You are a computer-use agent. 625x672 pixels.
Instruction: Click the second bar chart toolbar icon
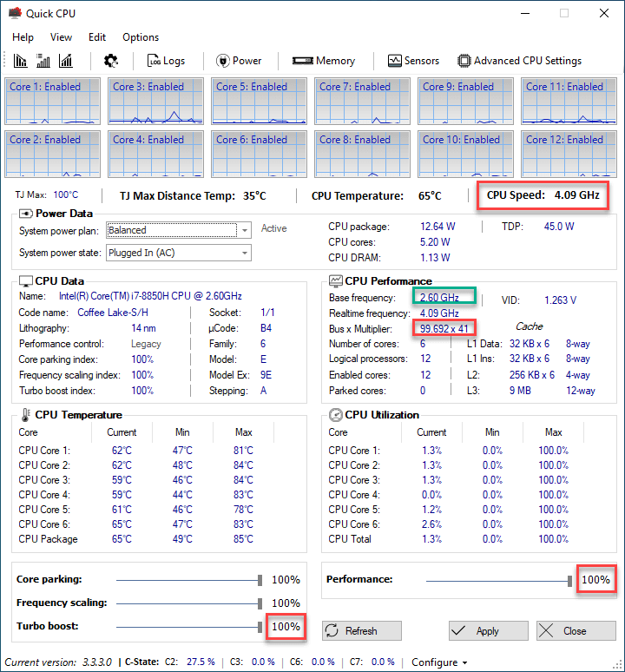[43, 61]
